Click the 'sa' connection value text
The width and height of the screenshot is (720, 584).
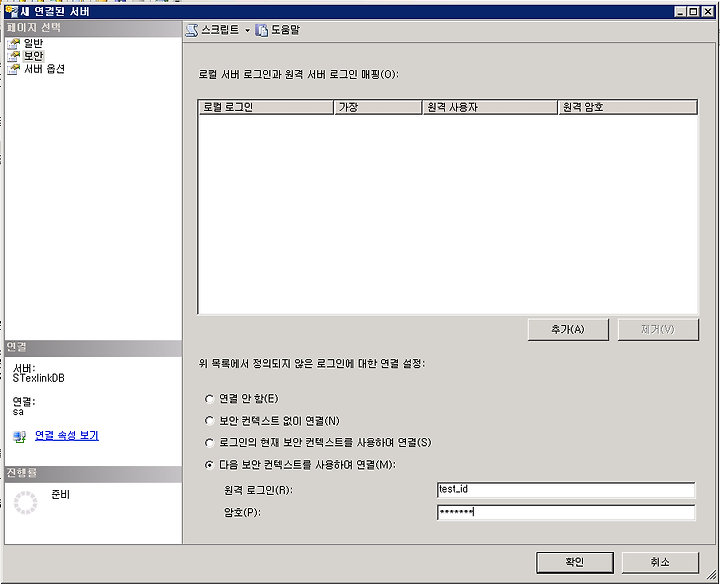pyautogui.click(x=18, y=412)
